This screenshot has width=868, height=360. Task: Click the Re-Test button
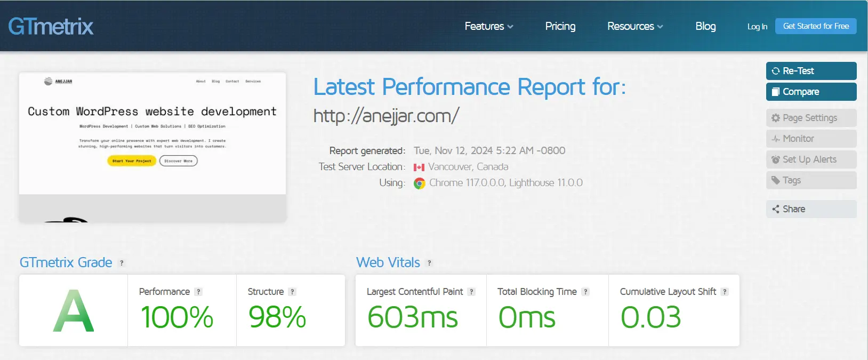(x=811, y=71)
